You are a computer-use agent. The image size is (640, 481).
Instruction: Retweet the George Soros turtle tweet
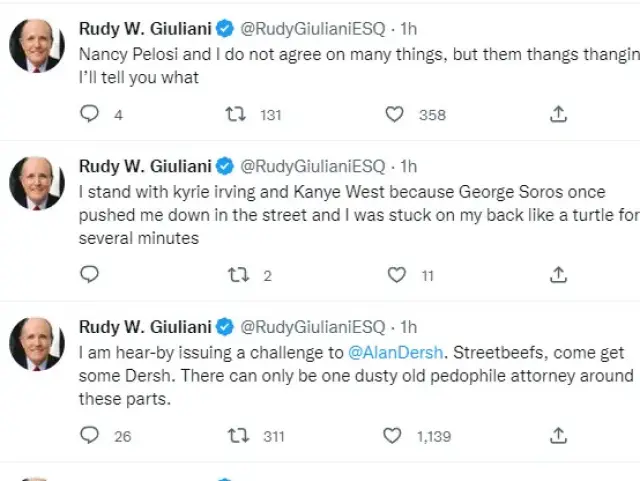[x=237, y=274]
